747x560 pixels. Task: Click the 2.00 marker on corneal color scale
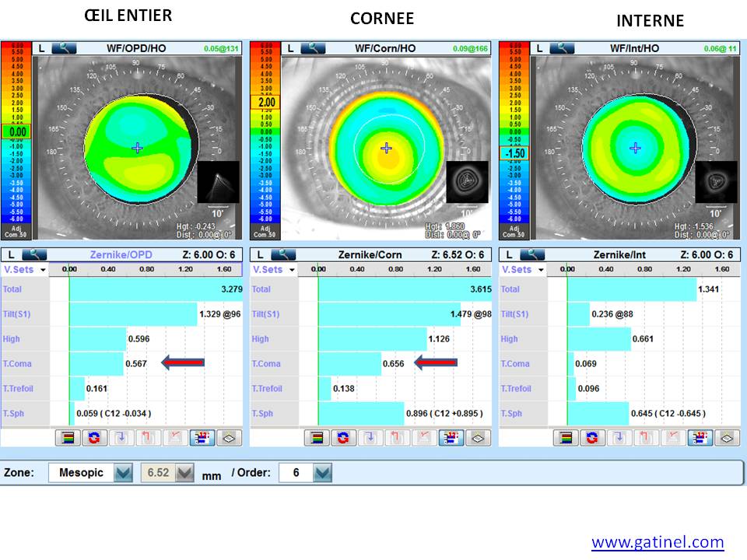coord(265,102)
